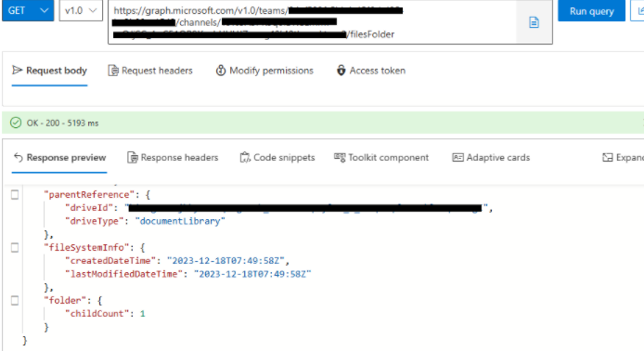The image size is (644, 351).
Task: Click the "OK - 200 - 5193 ms" status text
Action: coord(62,123)
